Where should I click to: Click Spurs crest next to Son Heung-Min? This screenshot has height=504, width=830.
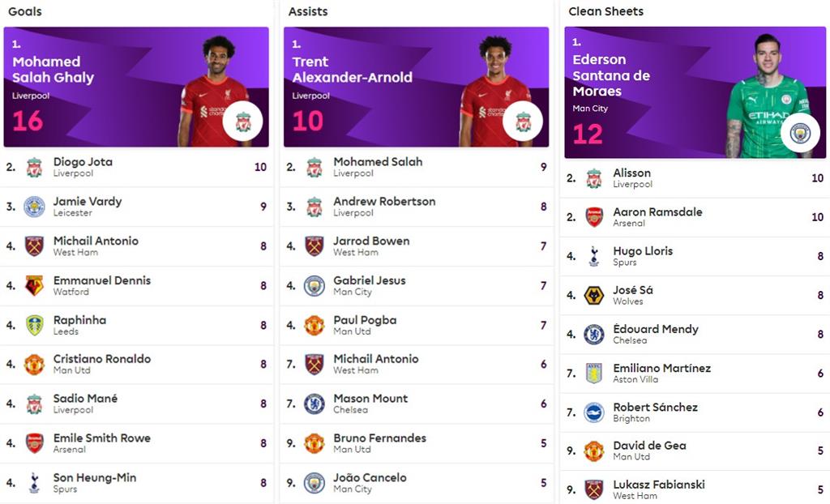(x=34, y=483)
